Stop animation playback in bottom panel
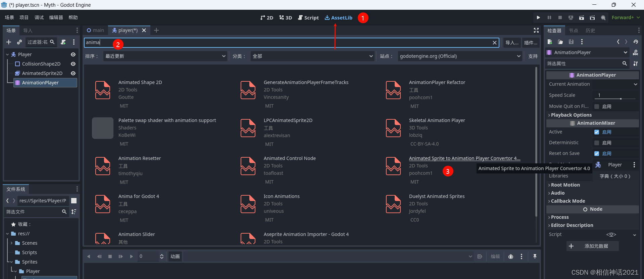The image size is (644, 279). pos(110,256)
